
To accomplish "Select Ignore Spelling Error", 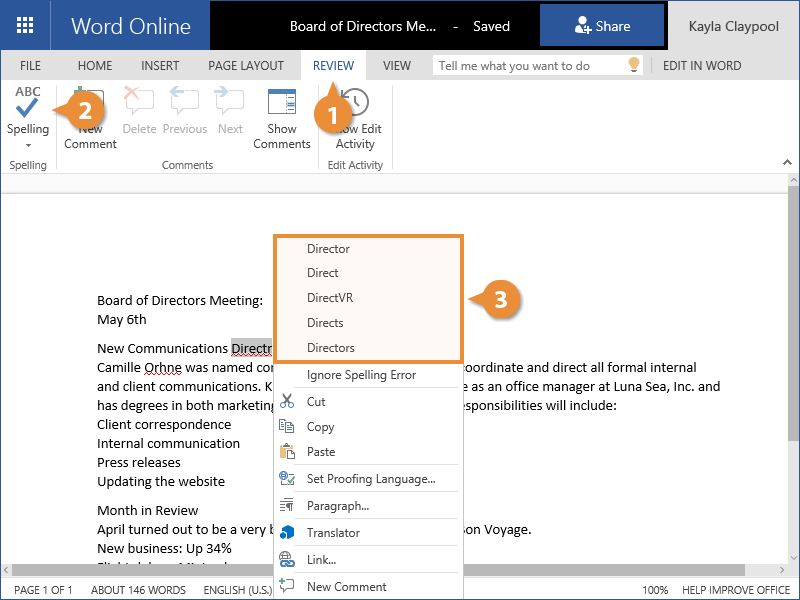I will pos(361,375).
